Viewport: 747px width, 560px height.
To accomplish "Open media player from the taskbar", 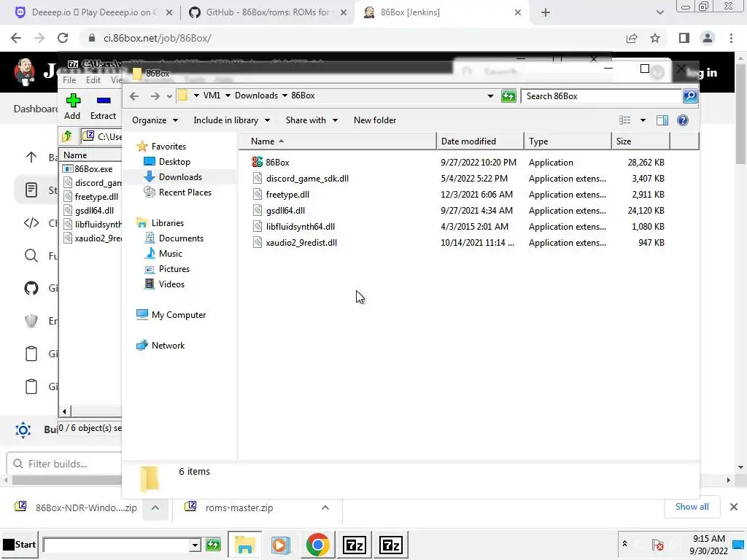I will pyautogui.click(x=281, y=545).
